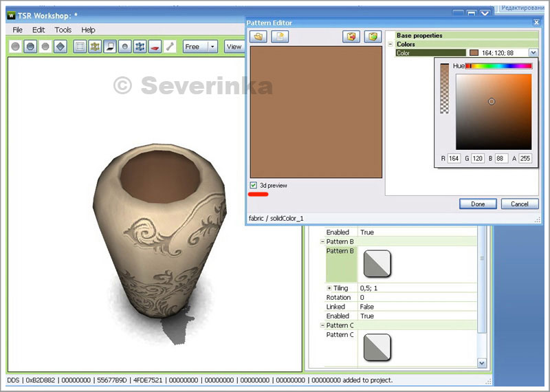Open the Edit menu
The image size is (550, 392).
click(38, 30)
